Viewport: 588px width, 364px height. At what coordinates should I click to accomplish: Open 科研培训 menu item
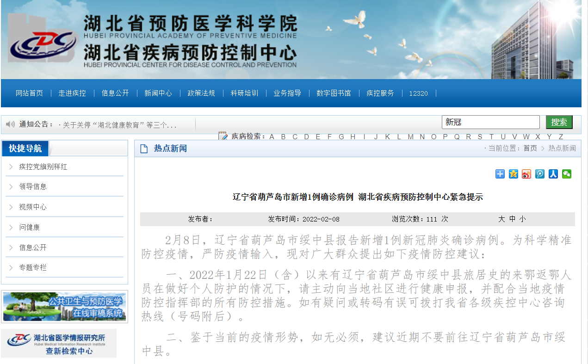(x=244, y=93)
